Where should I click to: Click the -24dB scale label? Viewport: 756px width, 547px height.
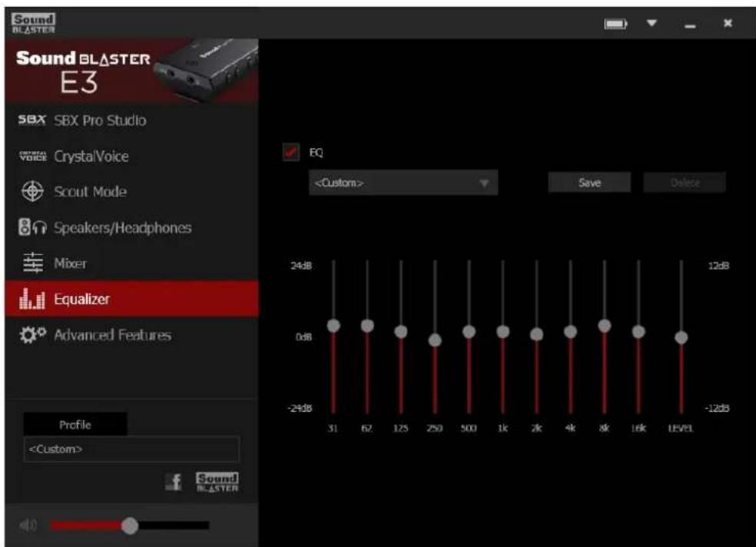pyautogui.click(x=300, y=408)
